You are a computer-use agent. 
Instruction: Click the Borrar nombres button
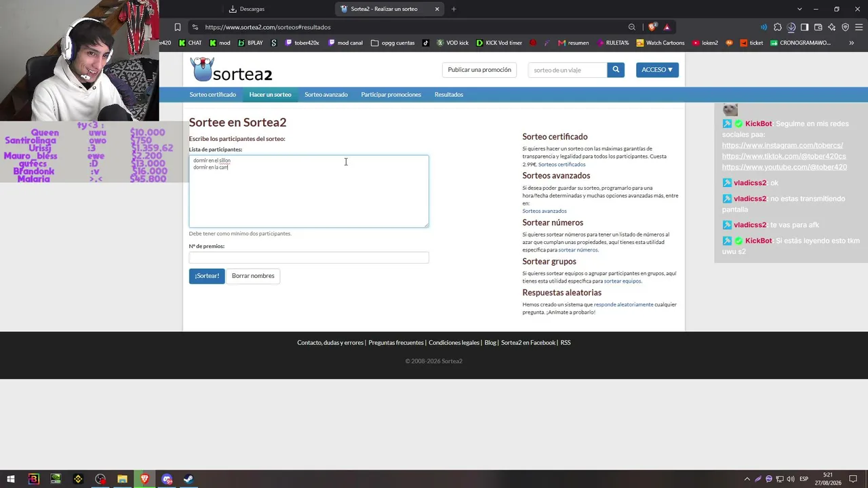(253, 276)
